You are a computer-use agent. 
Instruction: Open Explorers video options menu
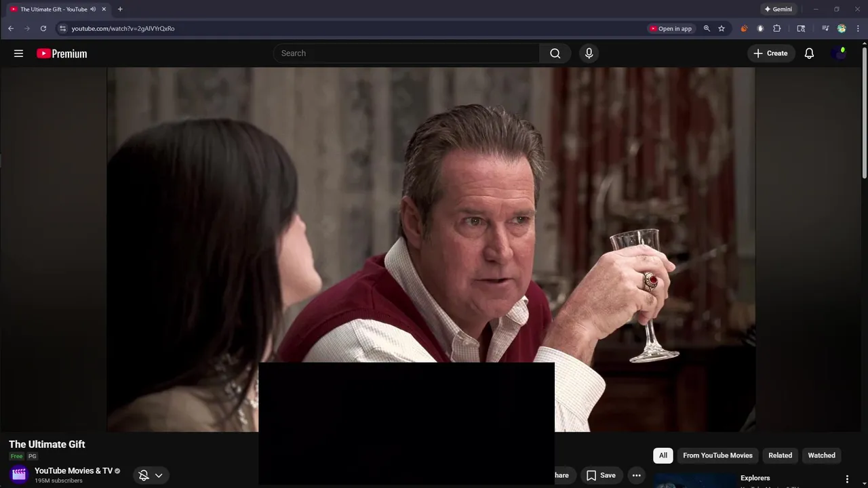(847, 479)
